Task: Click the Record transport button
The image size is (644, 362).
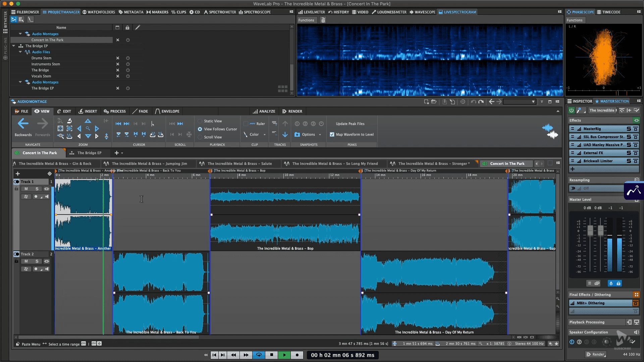Action: 297,355
